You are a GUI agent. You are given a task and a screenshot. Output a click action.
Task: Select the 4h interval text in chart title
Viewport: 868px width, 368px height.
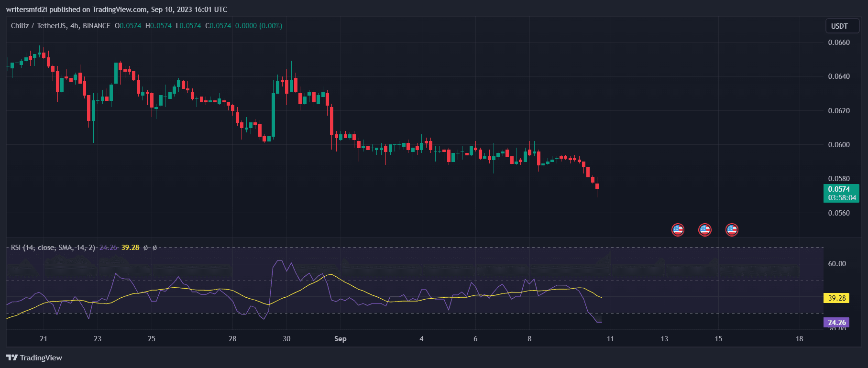coord(74,26)
